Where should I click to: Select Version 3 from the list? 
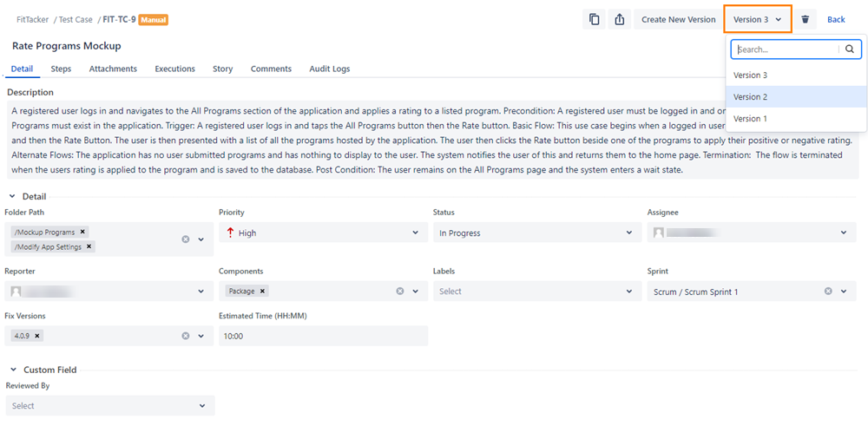[x=796, y=75]
